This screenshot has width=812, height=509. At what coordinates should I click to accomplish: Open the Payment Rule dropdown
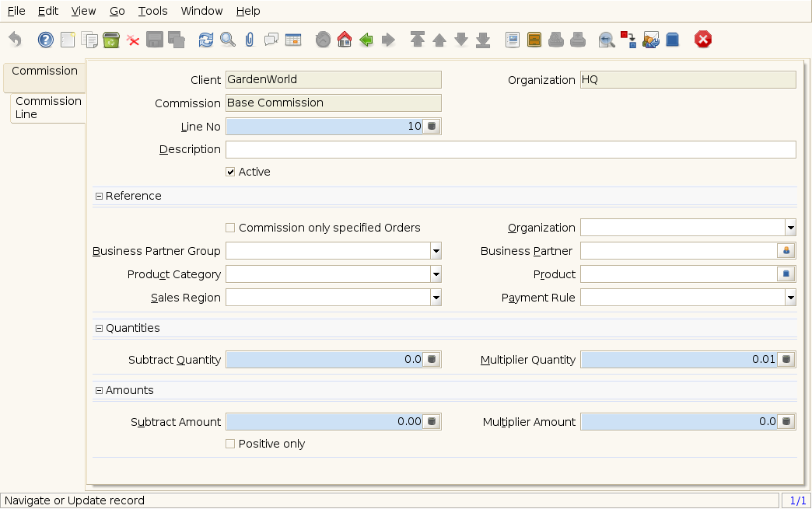[x=790, y=298]
